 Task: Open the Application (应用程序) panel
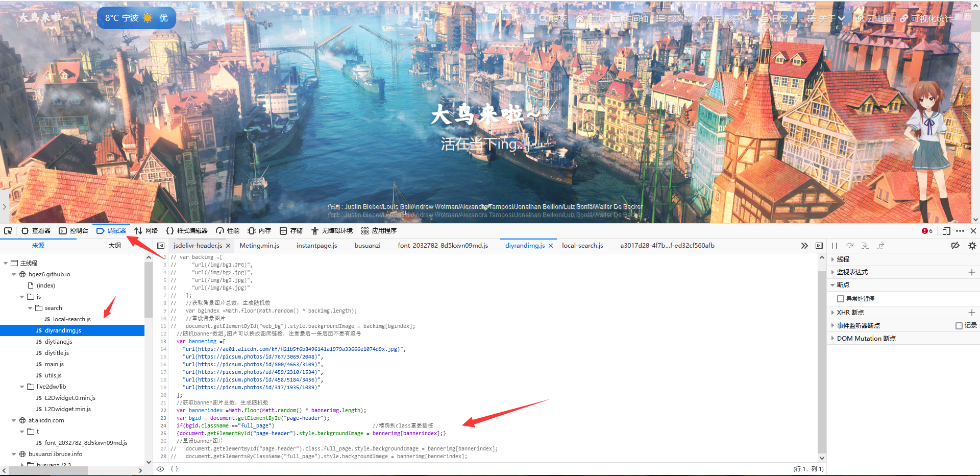379,231
